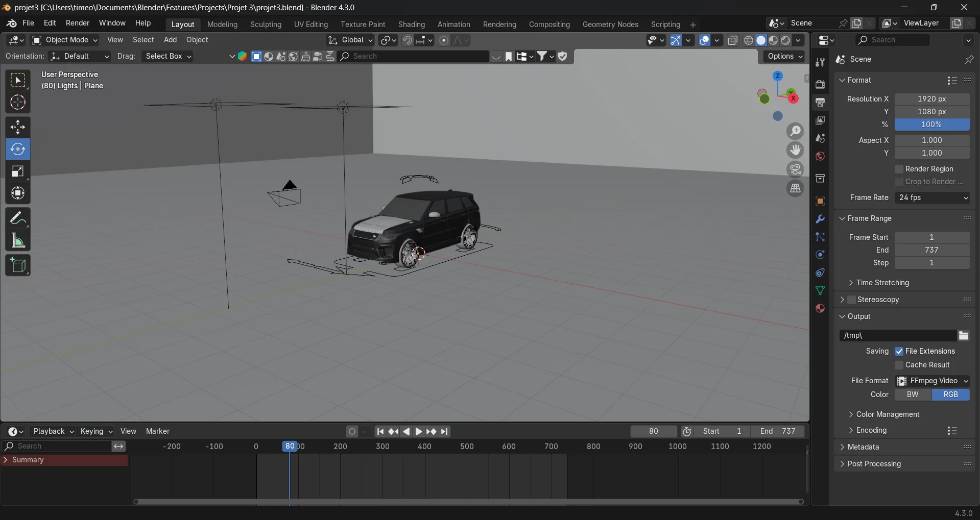Open the output folder browser icon

pos(963,335)
